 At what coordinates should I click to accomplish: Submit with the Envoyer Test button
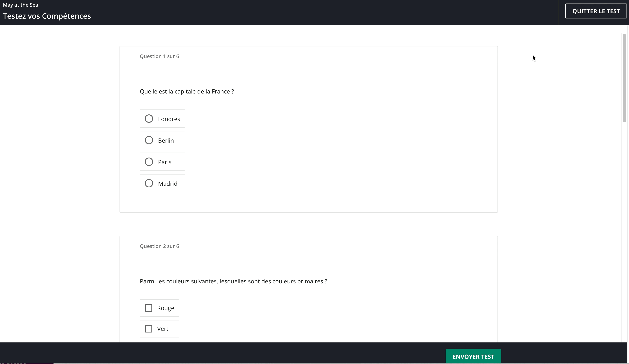[473, 357]
